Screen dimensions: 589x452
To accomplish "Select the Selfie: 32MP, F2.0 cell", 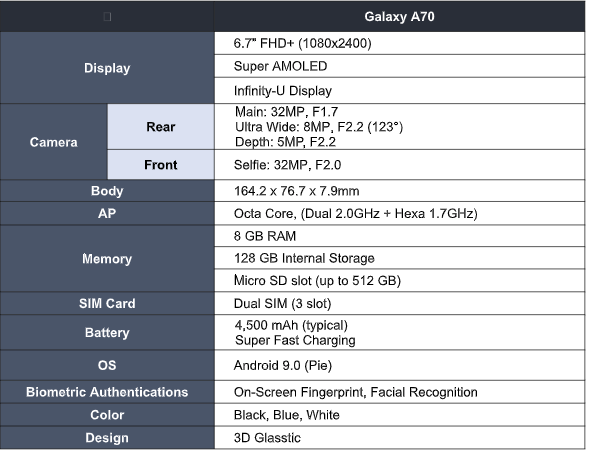I will click(400, 165).
